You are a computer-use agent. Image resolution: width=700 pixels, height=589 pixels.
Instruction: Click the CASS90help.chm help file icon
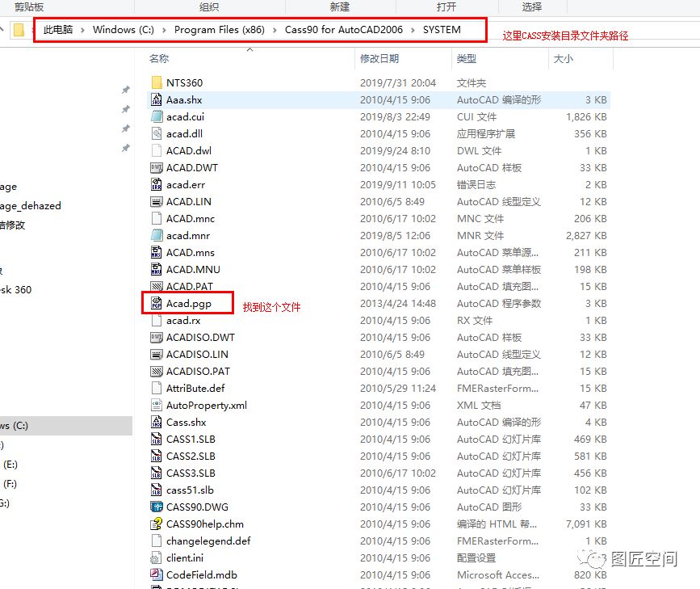[x=157, y=524]
